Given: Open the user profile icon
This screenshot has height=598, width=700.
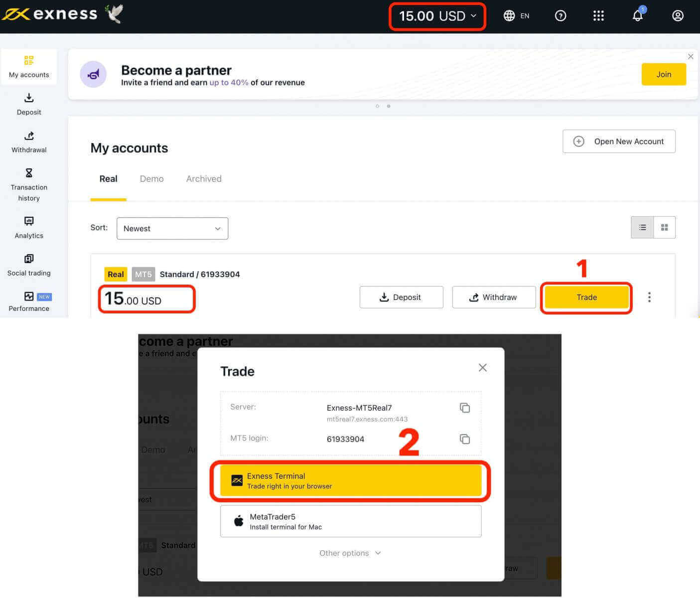Looking at the screenshot, I should tap(678, 16).
